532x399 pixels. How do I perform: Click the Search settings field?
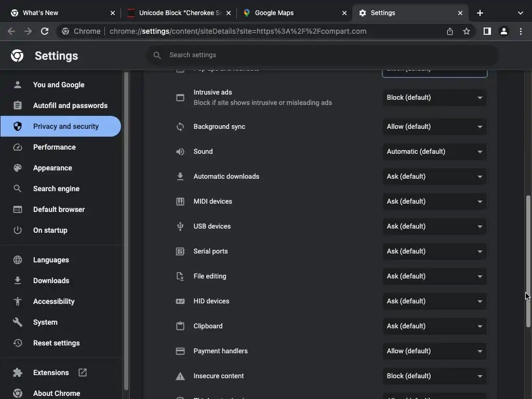[322, 55]
